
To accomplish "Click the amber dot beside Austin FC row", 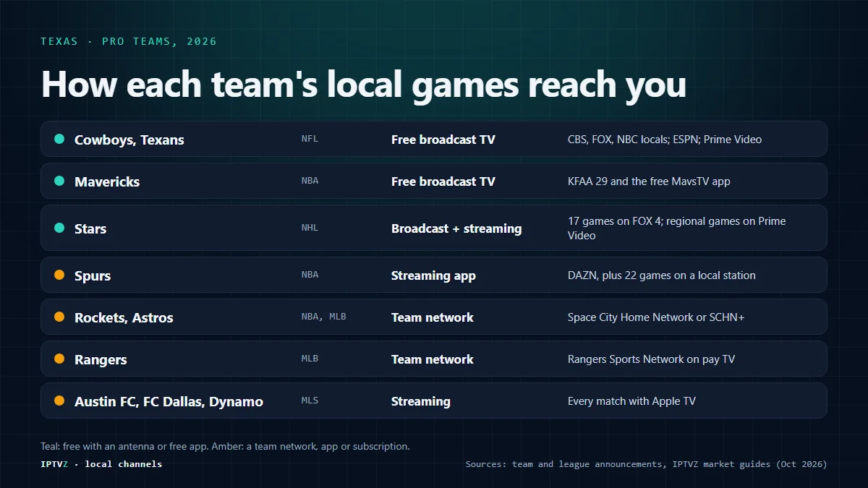I will pos(59,401).
